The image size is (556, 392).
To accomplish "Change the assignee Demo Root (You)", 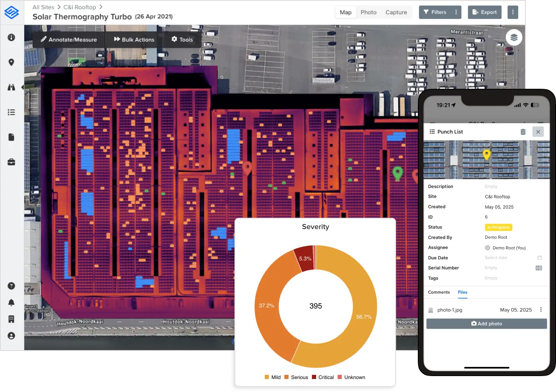I will click(x=505, y=248).
